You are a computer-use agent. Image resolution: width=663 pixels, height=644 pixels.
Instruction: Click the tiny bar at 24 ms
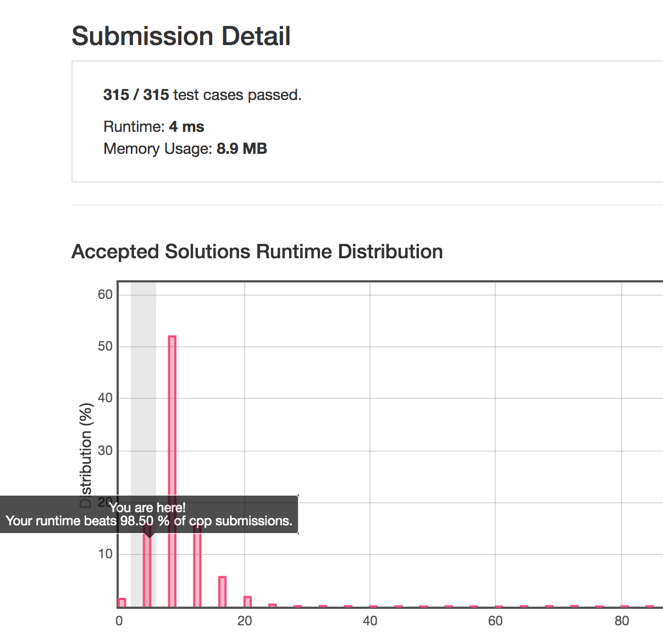pos(273,606)
